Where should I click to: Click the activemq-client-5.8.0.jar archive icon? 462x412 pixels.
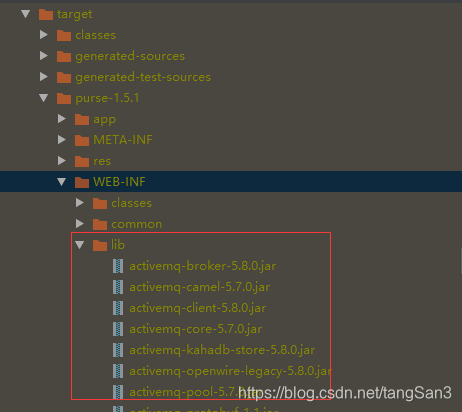pos(118,308)
